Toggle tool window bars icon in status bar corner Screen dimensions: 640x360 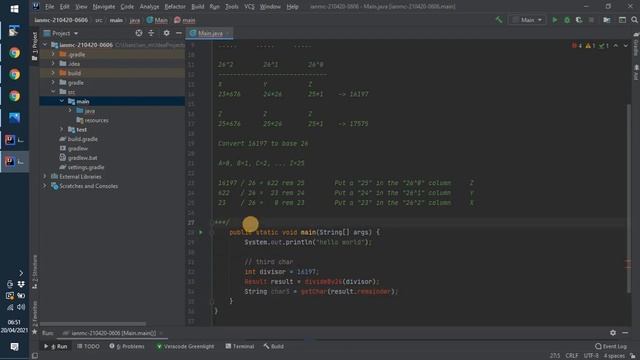[x=35, y=356]
